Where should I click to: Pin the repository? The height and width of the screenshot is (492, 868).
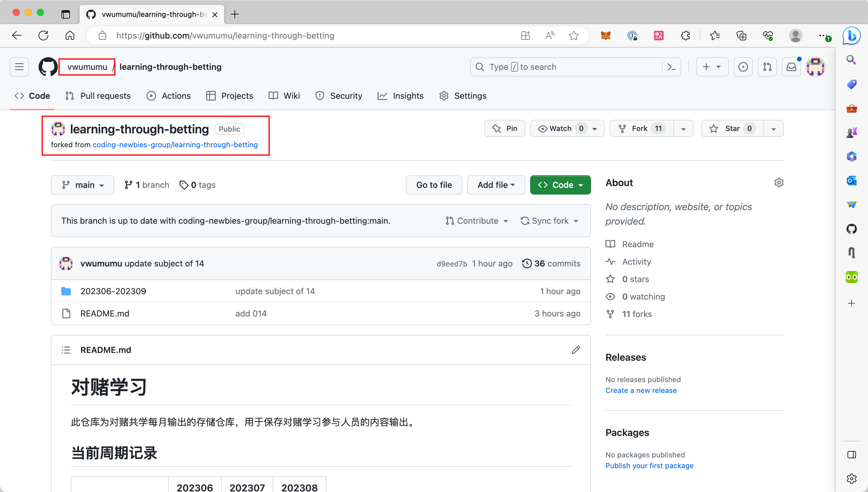coord(505,128)
